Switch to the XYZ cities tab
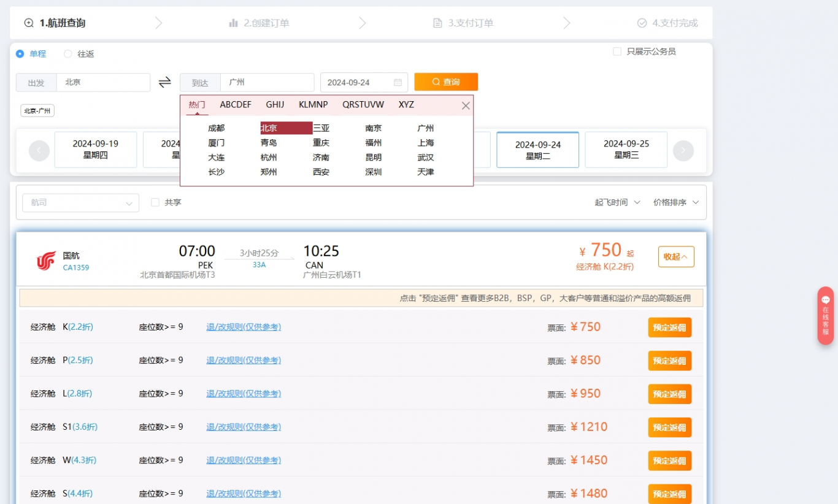This screenshot has width=838, height=504. (406, 105)
